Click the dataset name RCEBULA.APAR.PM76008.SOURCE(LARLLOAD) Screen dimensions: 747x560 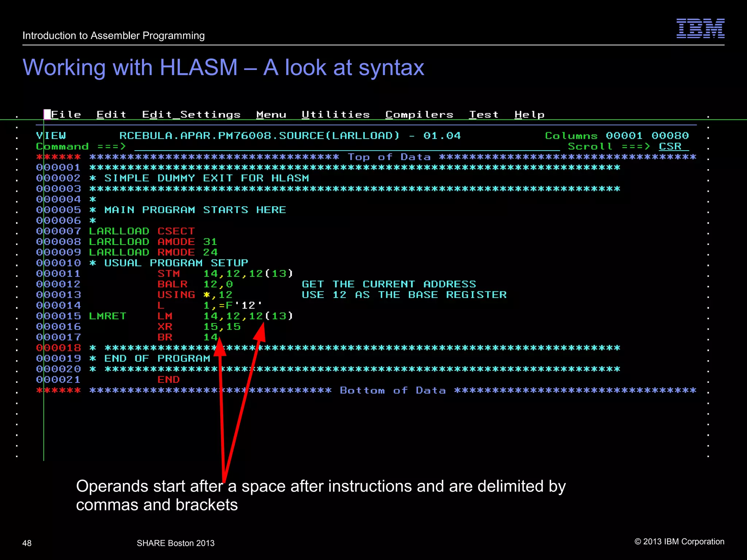[260, 136]
